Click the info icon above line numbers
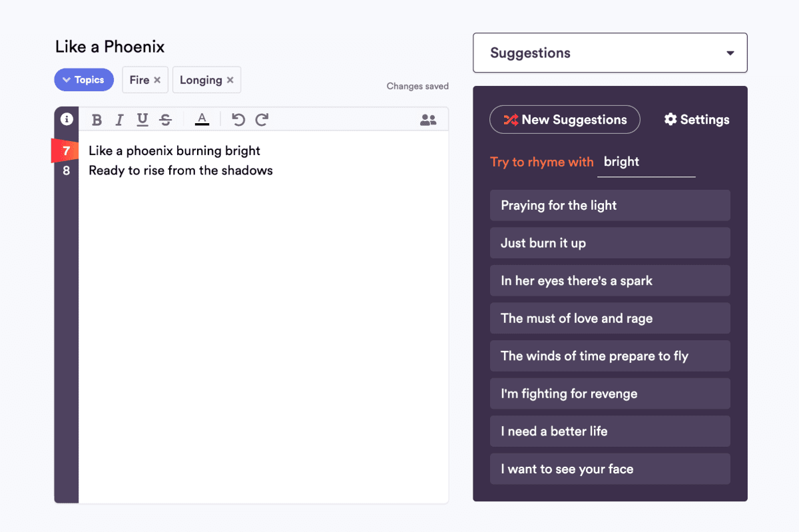Image resolution: width=799 pixels, height=532 pixels. [67, 119]
